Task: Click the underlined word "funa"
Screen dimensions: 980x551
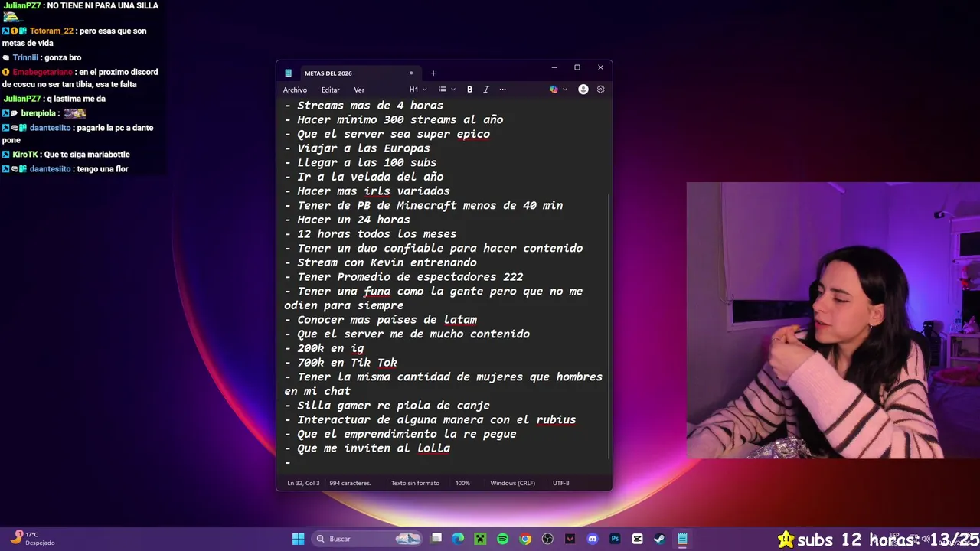Action: (x=377, y=291)
